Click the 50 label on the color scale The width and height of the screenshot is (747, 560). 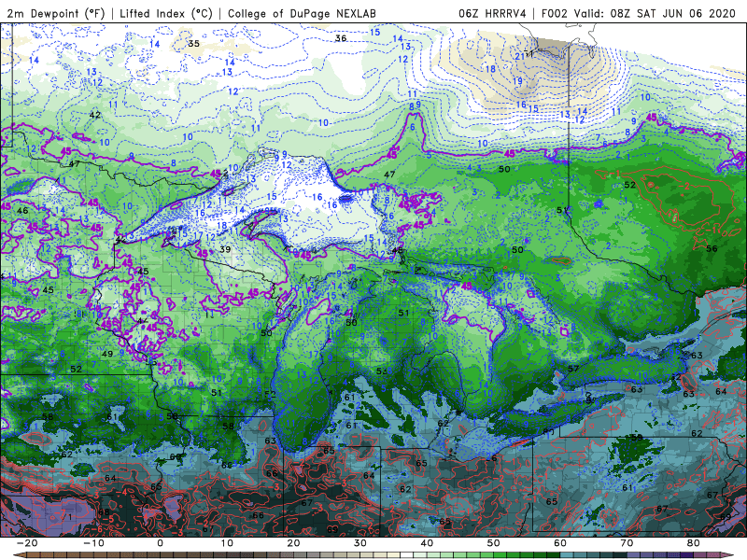[x=494, y=543]
